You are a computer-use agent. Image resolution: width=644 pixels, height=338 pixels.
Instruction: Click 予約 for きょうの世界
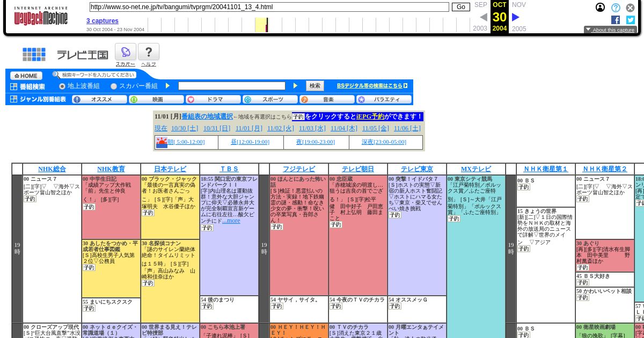(524, 249)
